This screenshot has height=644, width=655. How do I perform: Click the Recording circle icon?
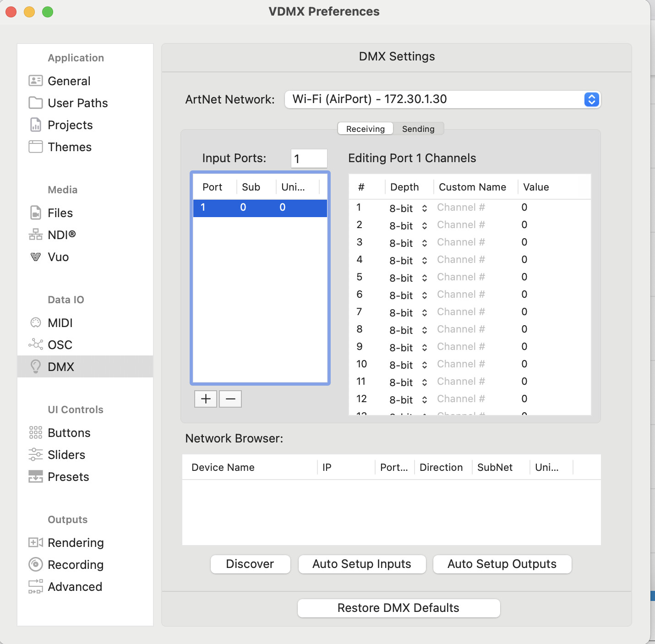tap(36, 564)
